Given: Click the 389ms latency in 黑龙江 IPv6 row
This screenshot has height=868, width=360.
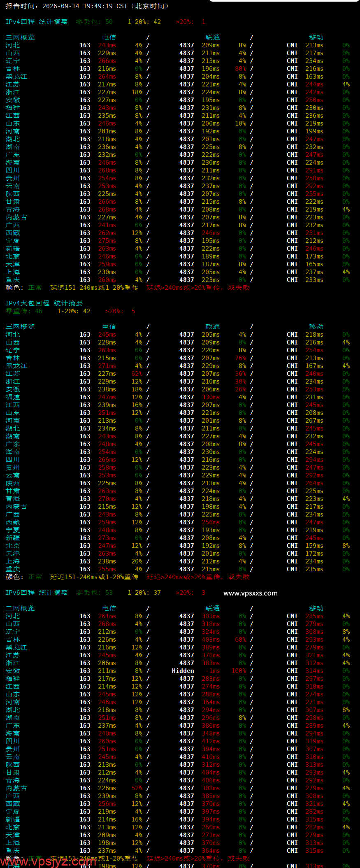Looking at the screenshot, I should (x=211, y=647).
